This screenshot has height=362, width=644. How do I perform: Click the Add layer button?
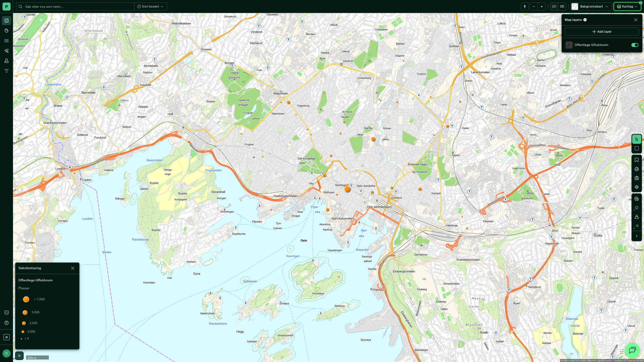(602, 32)
